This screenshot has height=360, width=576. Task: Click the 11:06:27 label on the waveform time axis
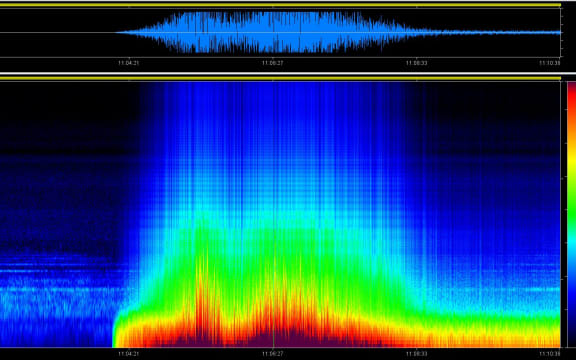(x=273, y=63)
